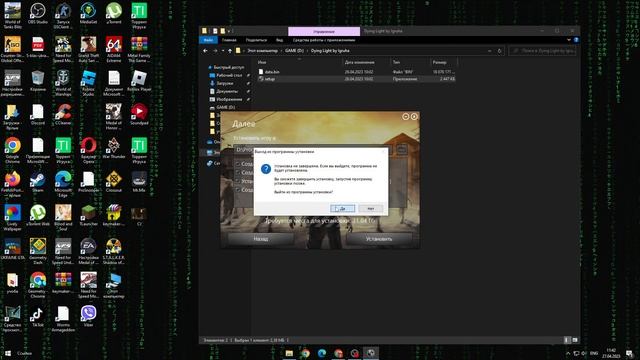
Task: Select War Thunder desktop icon
Action: click(114, 148)
